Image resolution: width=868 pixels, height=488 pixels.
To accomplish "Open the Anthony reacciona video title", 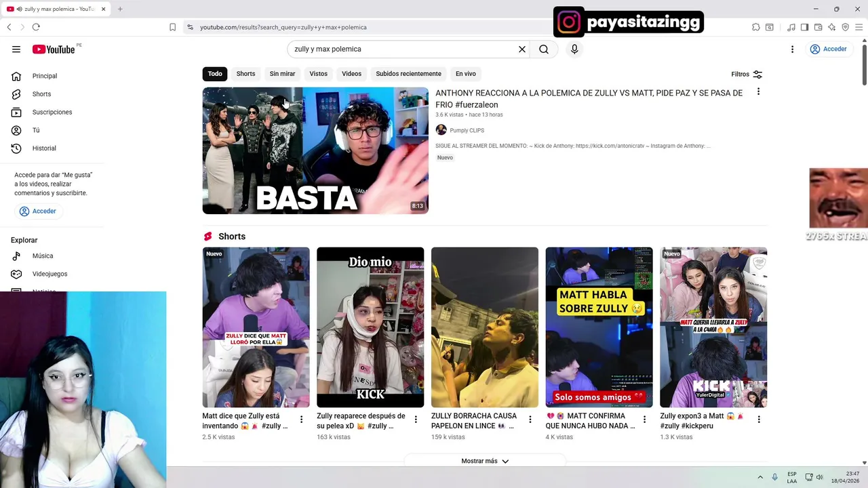I will pyautogui.click(x=589, y=99).
